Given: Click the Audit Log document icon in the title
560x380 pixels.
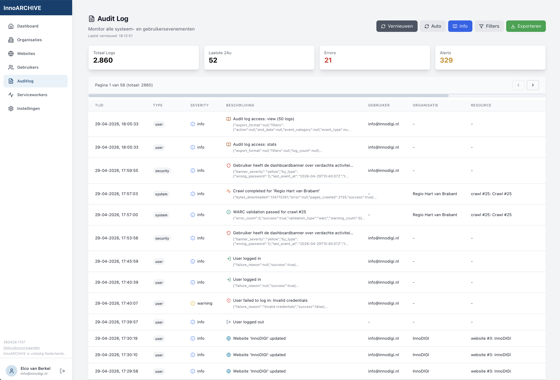Looking at the screenshot, I should pyautogui.click(x=92, y=19).
